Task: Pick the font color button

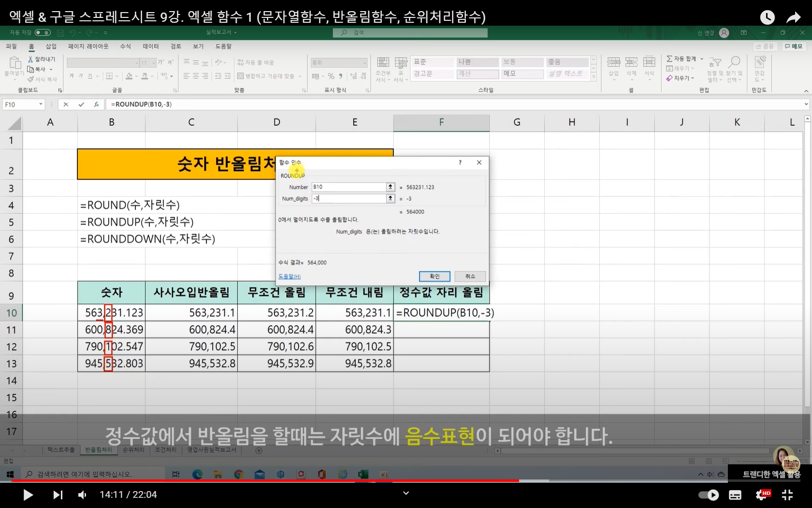Action: click(145, 76)
